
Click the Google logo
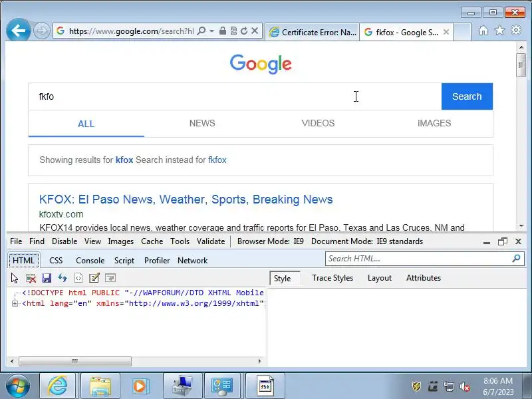tap(261, 64)
